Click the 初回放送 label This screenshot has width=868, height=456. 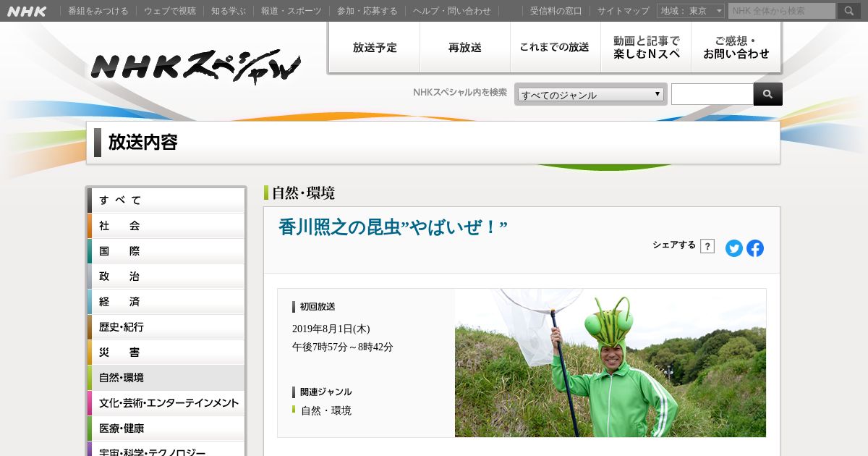[x=318, y=307]
